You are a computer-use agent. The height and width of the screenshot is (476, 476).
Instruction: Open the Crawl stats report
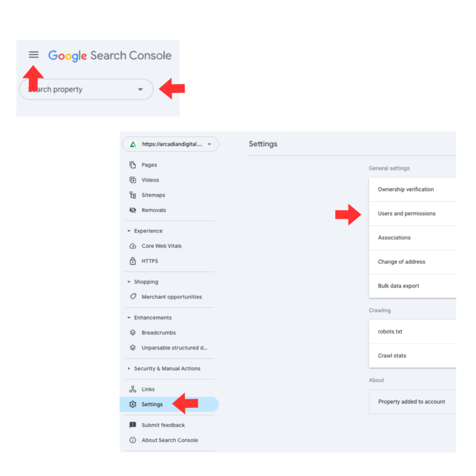392,356
